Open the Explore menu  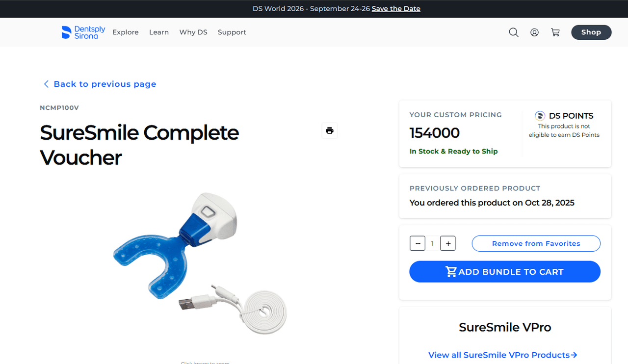(126, 32)
